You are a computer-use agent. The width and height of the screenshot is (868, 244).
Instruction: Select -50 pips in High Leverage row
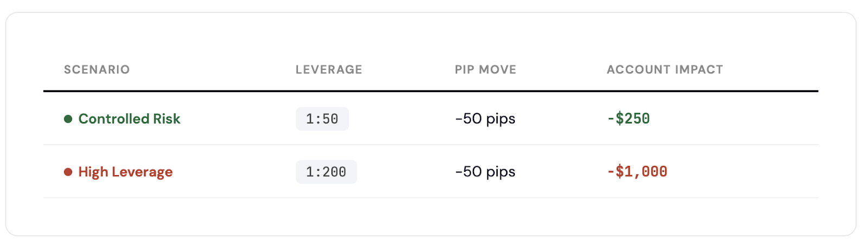point(486,172)
